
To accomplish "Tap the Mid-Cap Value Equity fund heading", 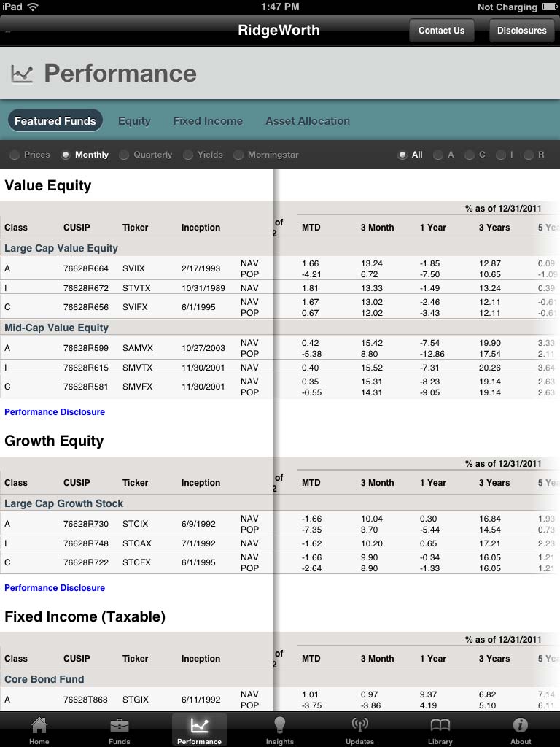I will point(56,328).
